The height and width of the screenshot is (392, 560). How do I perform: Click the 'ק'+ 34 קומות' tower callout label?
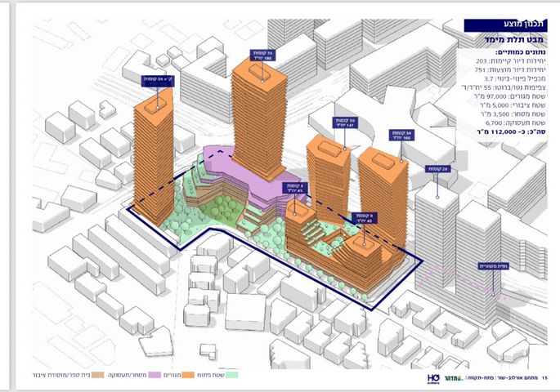[158, 81]
